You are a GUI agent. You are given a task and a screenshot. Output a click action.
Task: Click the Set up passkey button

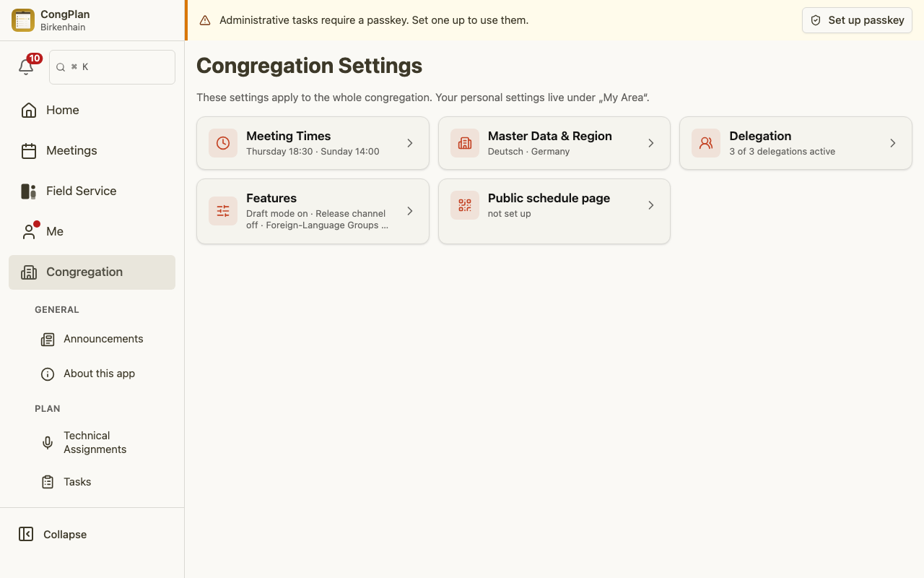pyautogui.click(x=857, y=20)
